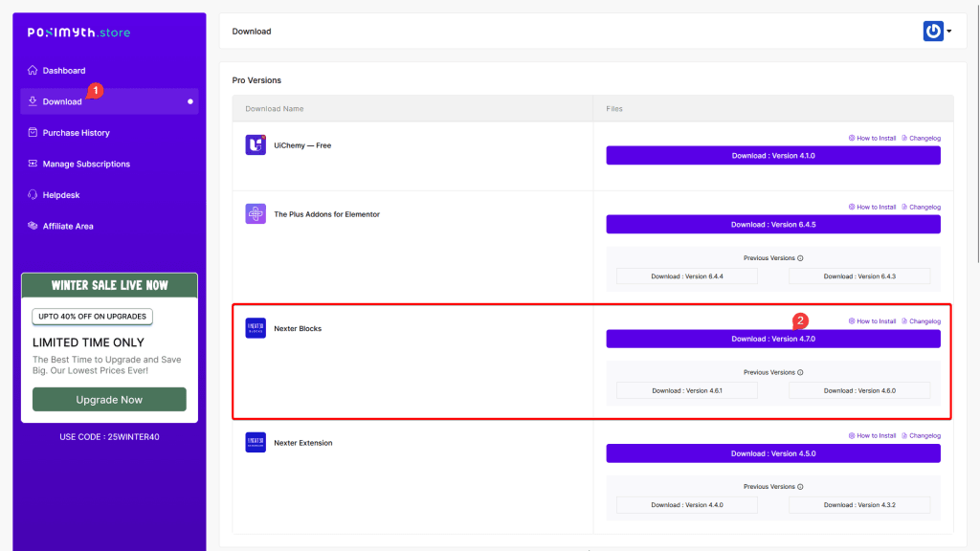Open Purchase History in the sidebar

tap(76, 133)
